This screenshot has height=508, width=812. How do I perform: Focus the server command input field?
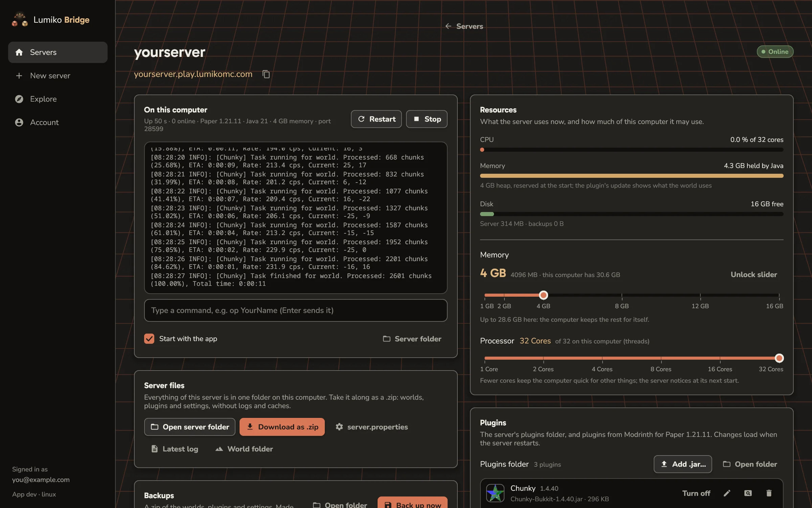tap(296, 310)
